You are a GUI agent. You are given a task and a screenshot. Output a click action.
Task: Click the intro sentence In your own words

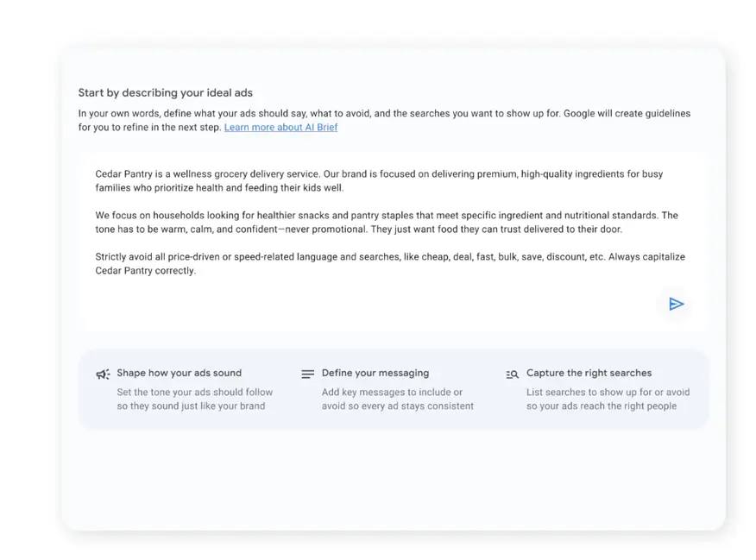point(384,120)
